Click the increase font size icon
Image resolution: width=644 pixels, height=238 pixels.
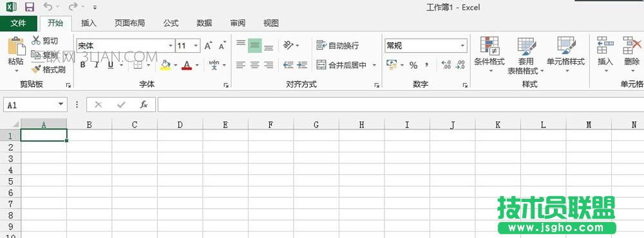(x=208, y=46)
